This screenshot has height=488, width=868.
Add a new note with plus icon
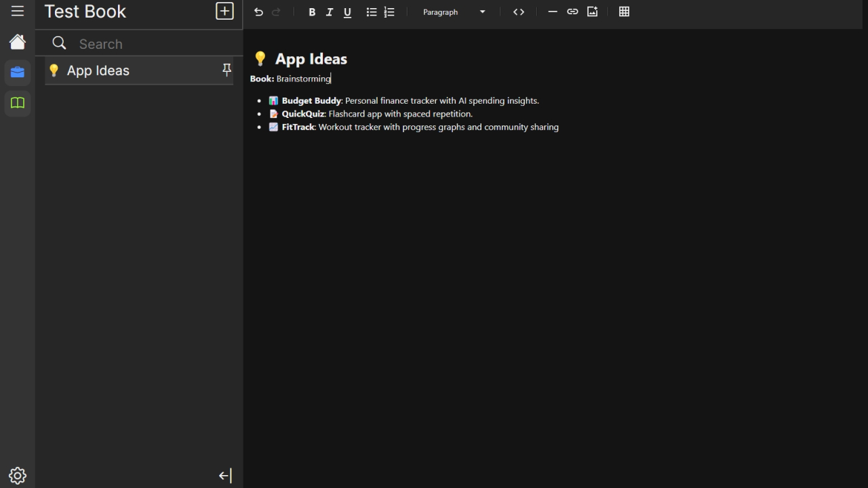(x=224, y=11)
